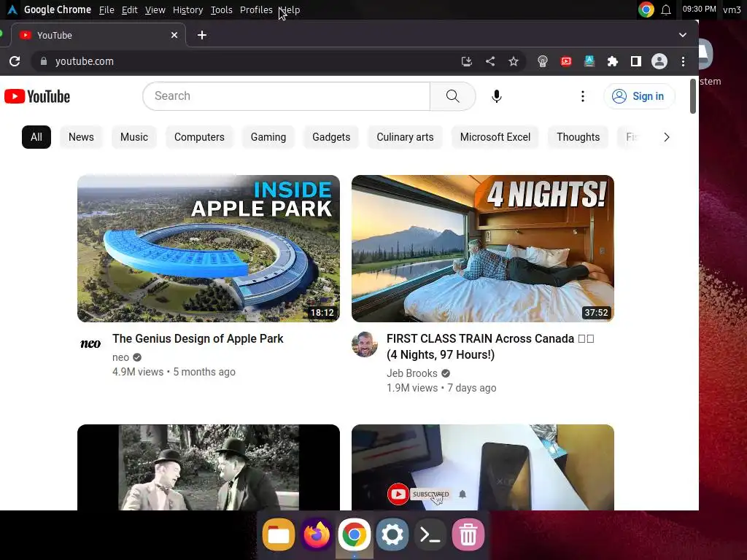The image size is (747, 560).
Task: Open Chrome three-dot menu
Action: pyautogui.click(x=683, y=61)
